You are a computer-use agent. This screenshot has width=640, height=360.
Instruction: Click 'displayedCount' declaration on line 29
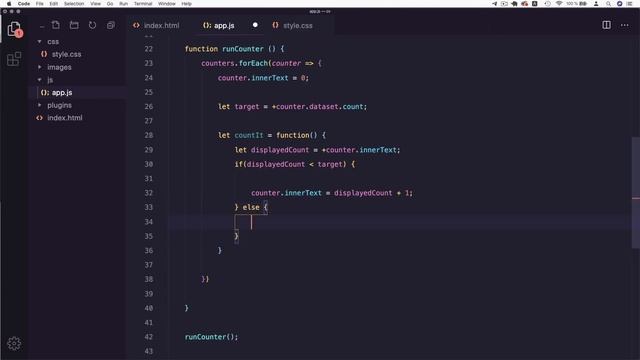[280, 150]
